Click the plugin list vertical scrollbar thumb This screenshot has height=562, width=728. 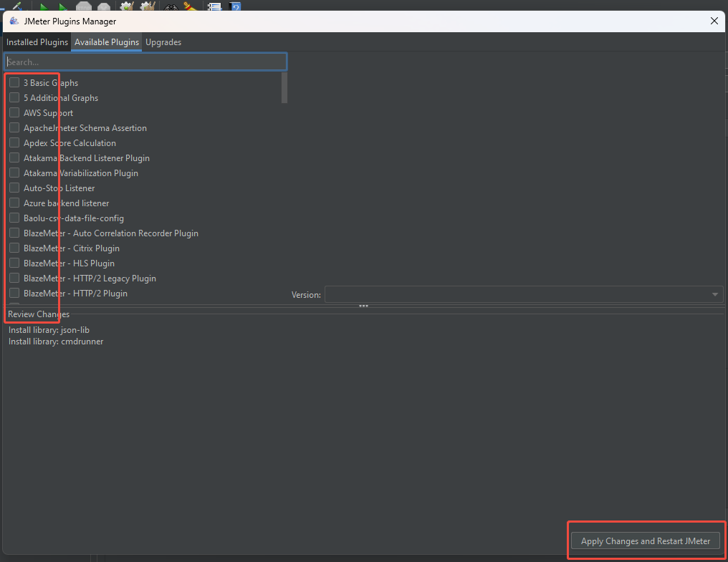pyautogui.click(x=284, y=88)
